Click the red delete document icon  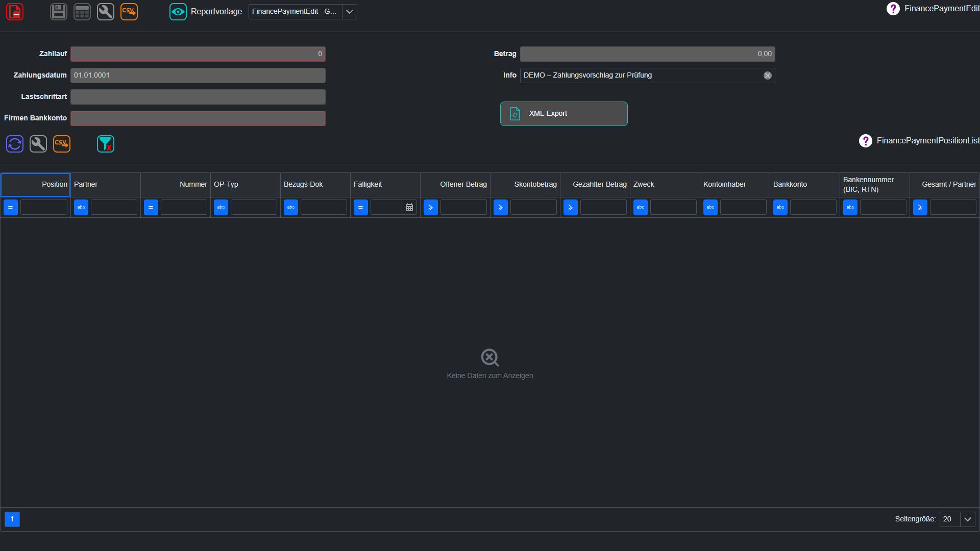click(x=15, y=12)
